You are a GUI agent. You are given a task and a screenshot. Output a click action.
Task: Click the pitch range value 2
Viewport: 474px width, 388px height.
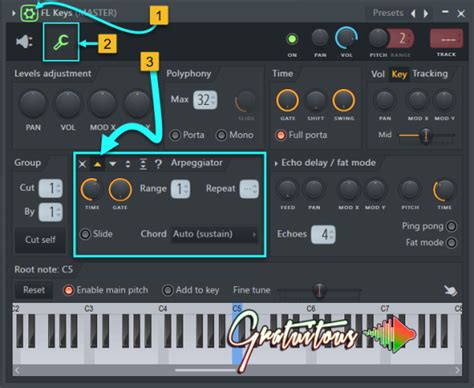click(402, 39)
